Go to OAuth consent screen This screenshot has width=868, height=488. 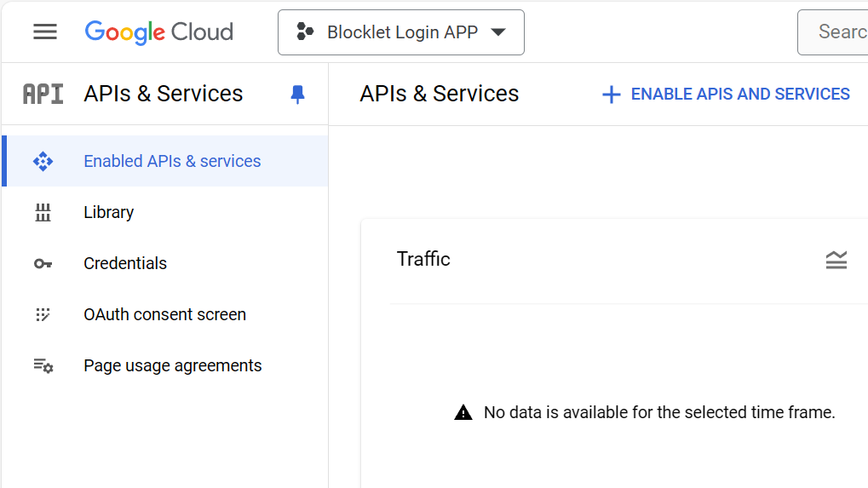164,314
